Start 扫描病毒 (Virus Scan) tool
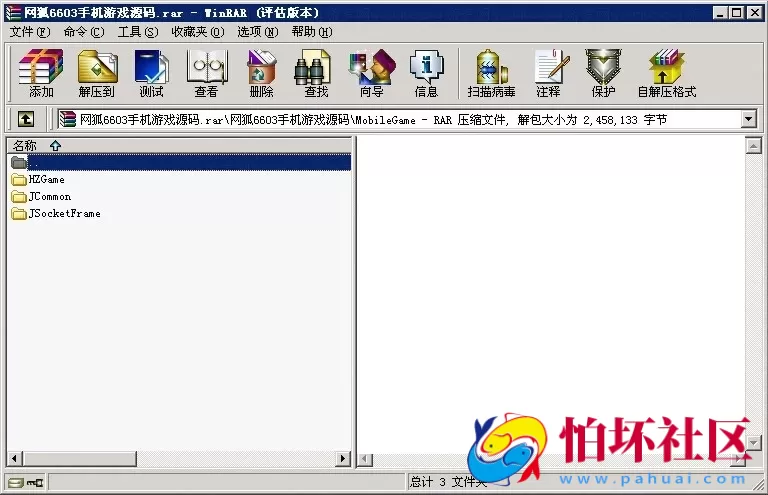The image size is (768, 495). [491, 74]
